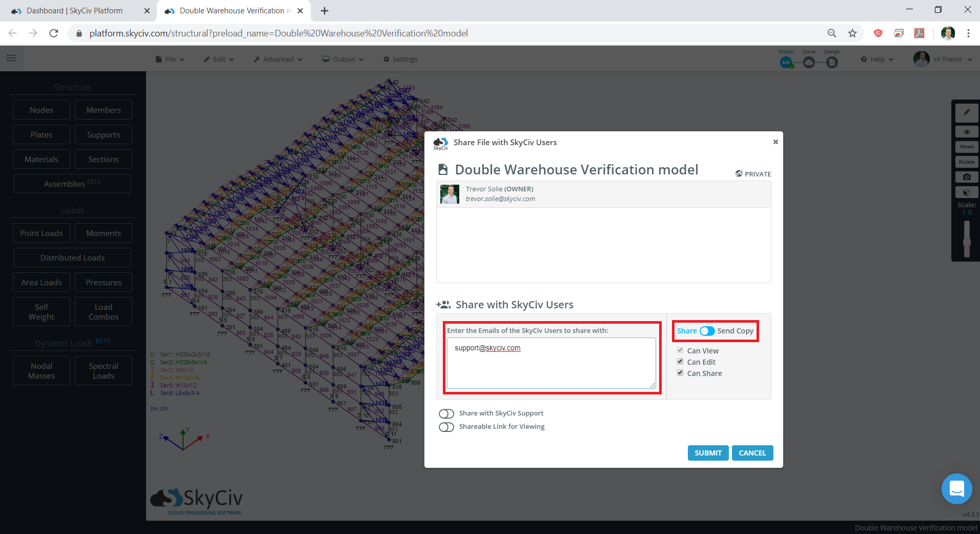The height and width of the screenshot is (534, 980).
Task: Click the PDF extension icon
Action: click(920, 33)
